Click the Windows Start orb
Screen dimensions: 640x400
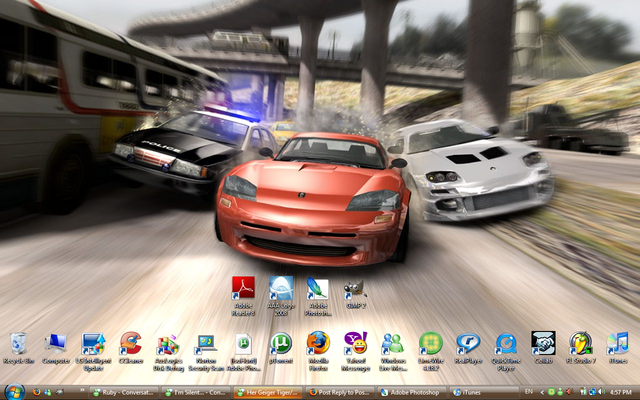pyautogui.click(x=14, y=391)
